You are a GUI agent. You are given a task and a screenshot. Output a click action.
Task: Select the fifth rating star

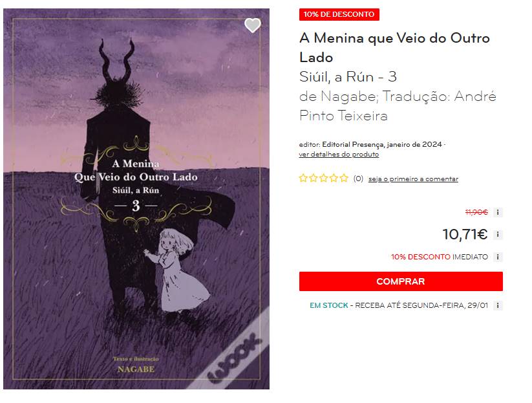(344, 179)
